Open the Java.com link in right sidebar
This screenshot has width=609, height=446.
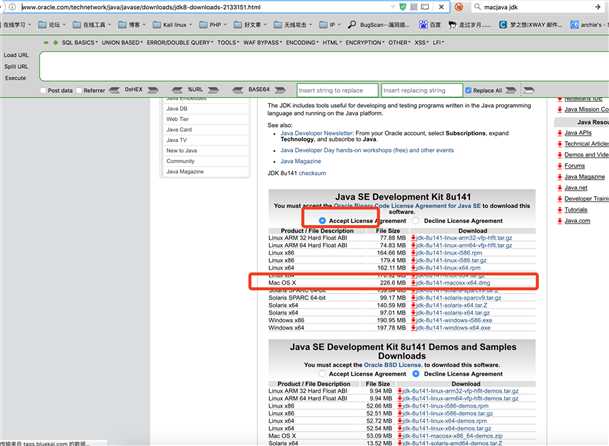click(577, 221)
